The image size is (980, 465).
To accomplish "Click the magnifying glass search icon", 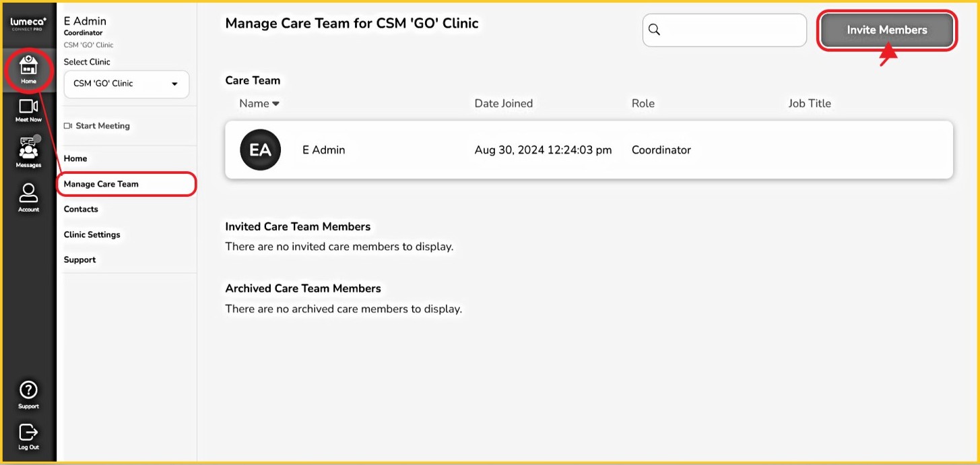I will coord(654,30).
